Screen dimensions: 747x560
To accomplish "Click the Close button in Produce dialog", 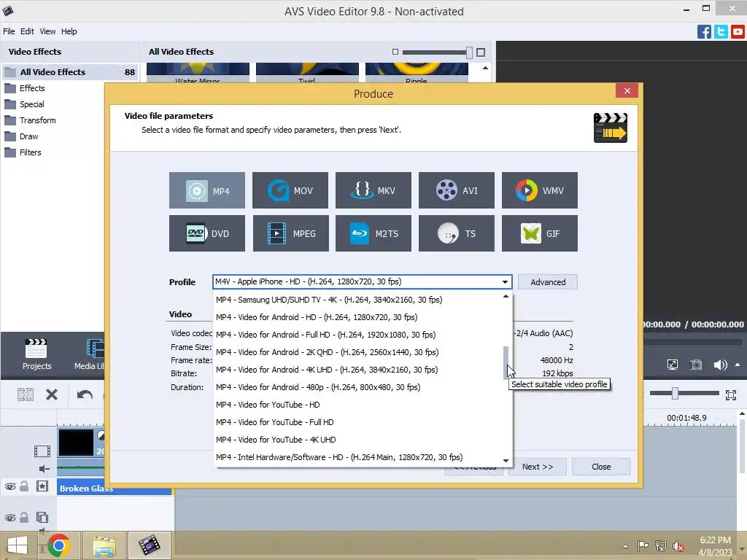I will point(601,467).
